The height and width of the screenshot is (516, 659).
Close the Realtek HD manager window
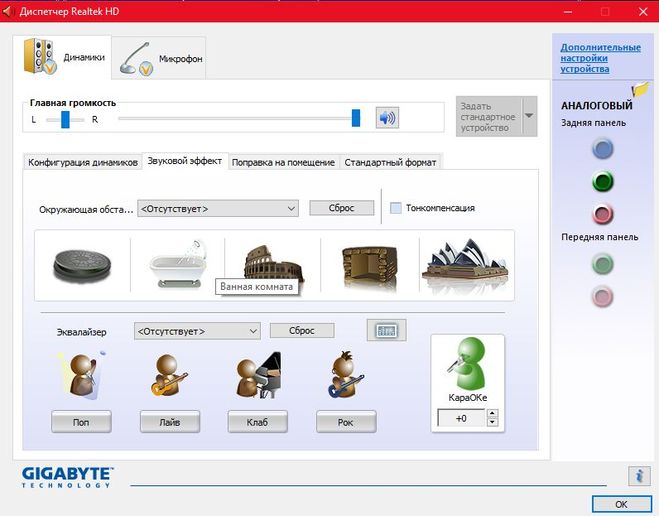643,11
